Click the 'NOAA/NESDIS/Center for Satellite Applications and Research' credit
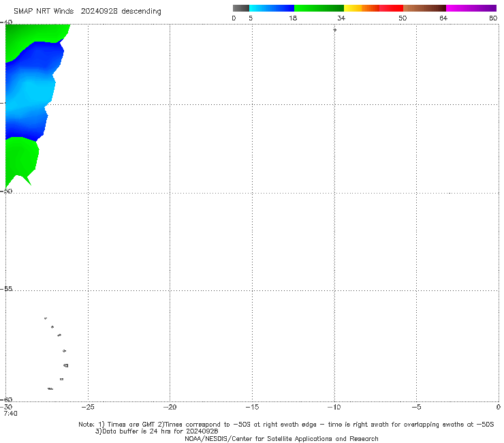Screen dimensions: 504x443 (x=281, y=438)
